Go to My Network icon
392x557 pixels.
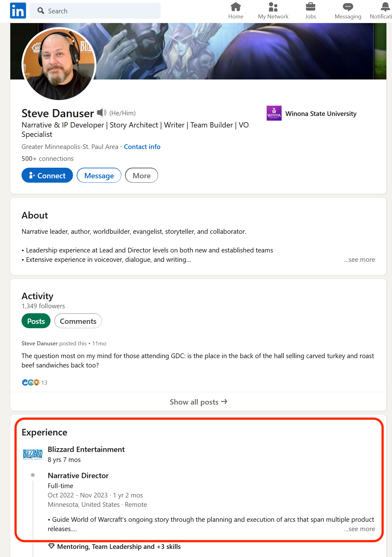coord(273,7)
